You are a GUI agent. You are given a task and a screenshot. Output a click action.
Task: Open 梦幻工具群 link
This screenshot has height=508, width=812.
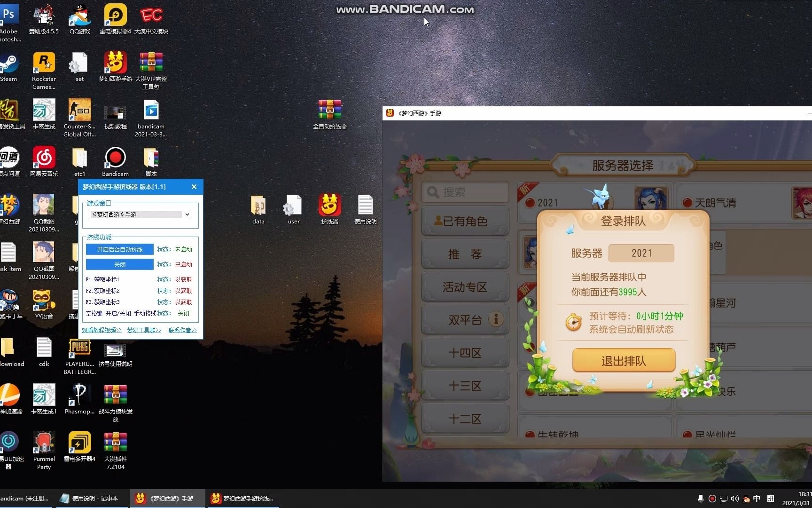coord(144,330)
